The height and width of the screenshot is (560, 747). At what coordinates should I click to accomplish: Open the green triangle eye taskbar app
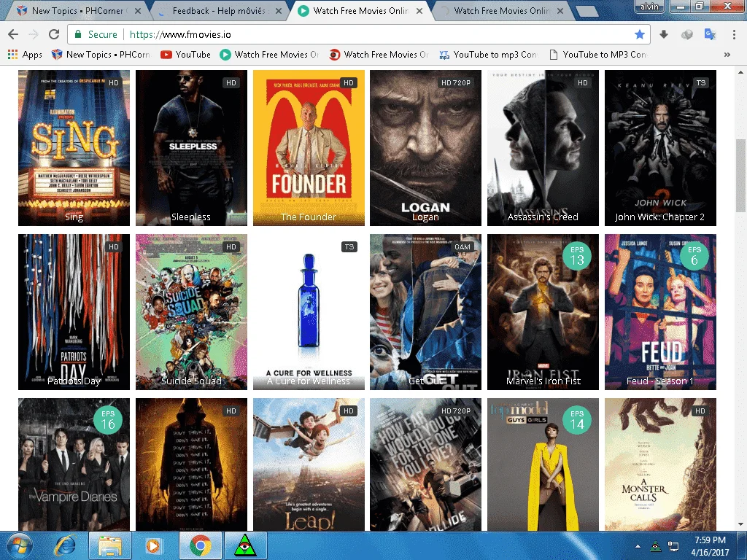tap(245, 545)
